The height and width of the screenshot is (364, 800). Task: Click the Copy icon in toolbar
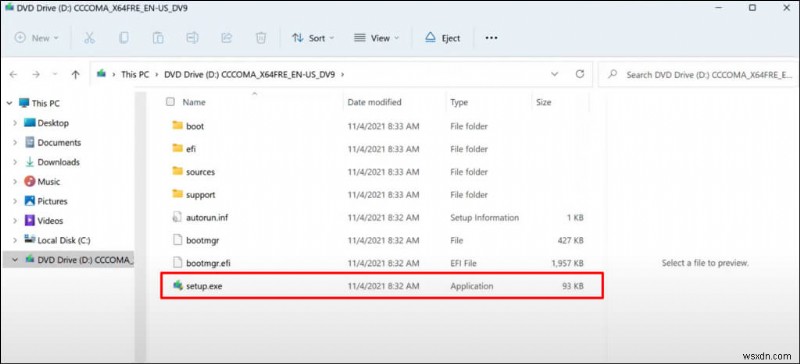pos(123,38)
